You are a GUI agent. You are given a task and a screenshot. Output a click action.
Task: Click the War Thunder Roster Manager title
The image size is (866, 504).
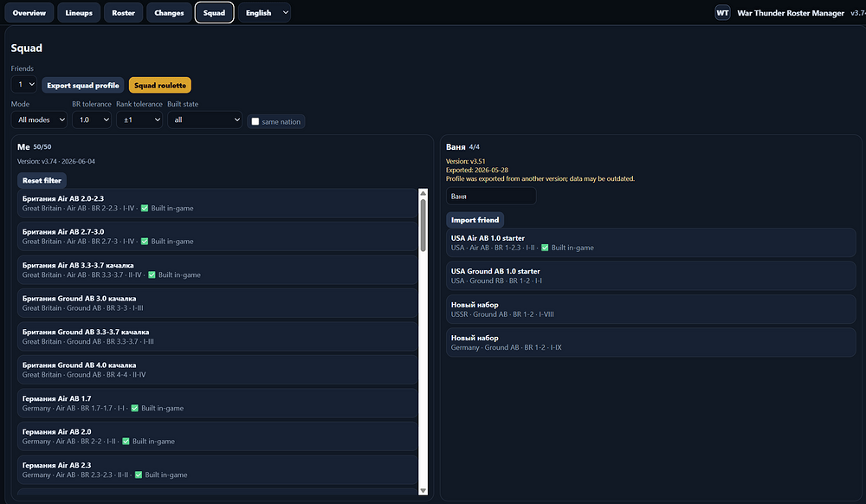click(x=791, y=13)
